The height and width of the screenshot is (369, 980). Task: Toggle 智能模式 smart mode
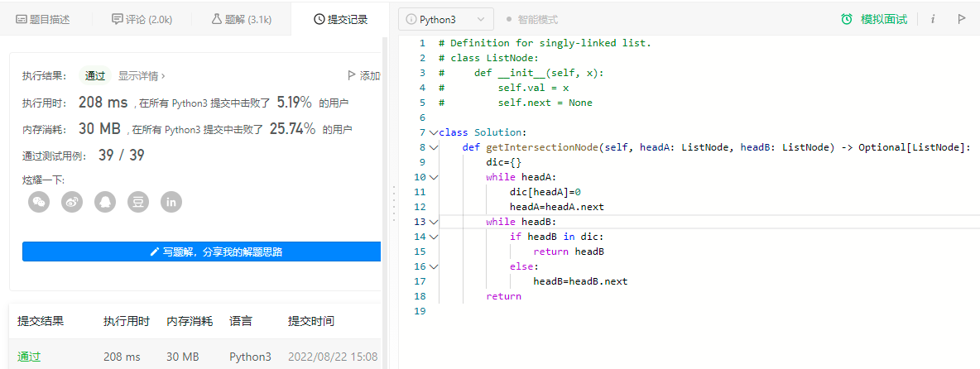pos(531,19)
